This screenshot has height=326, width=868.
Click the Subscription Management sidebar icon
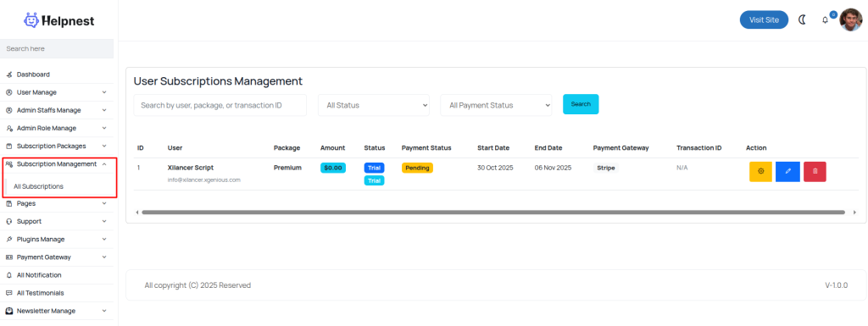tap(8, 164)
